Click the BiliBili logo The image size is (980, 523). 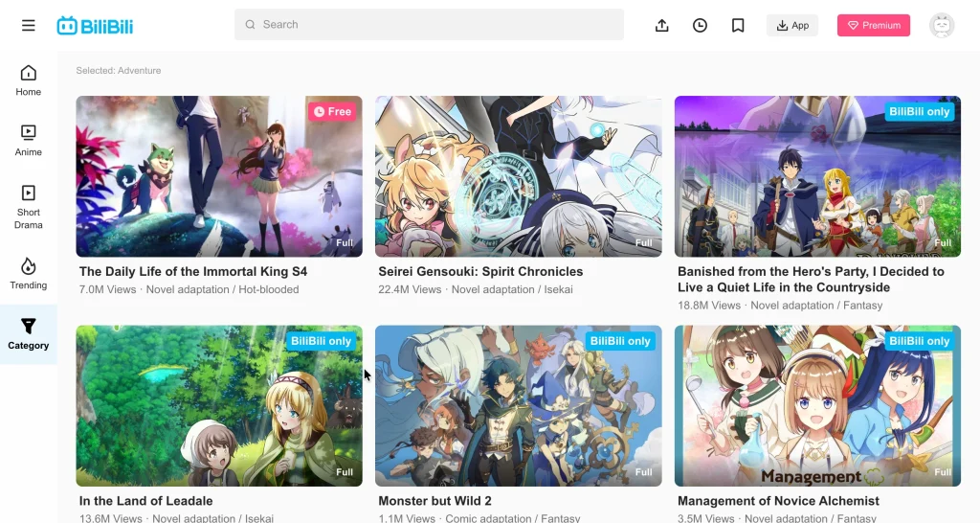click(x=95, y=26)
